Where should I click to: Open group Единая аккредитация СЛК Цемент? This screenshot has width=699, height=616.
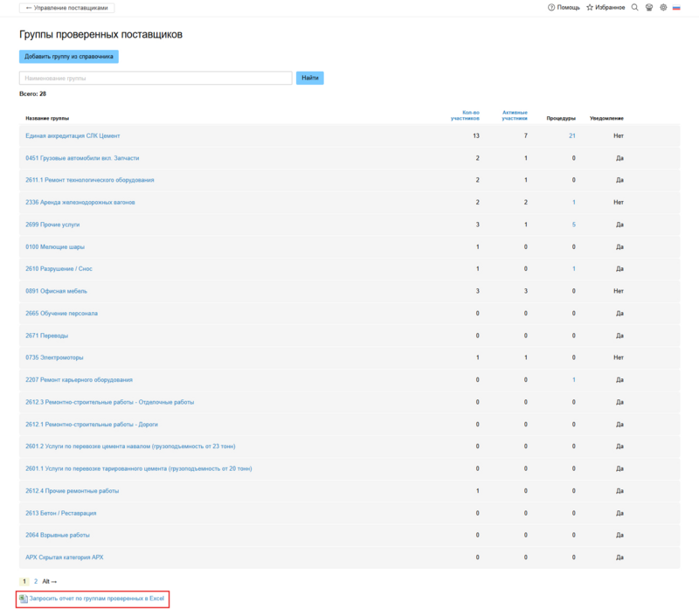(73, 135)
